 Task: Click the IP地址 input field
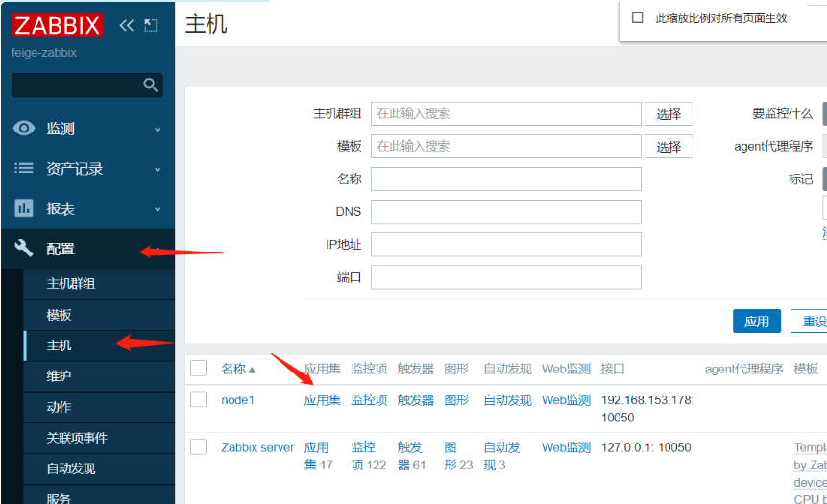click(505, 245)
